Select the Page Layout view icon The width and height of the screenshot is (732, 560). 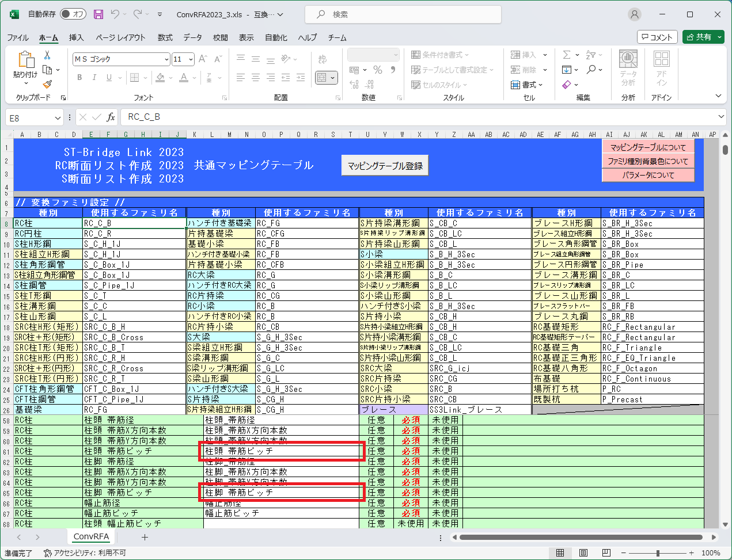[x=583, y=553]
